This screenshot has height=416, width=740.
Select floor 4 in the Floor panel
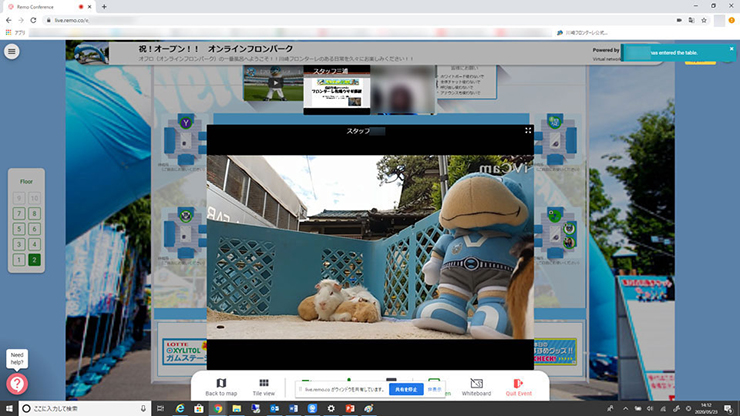click(x=34, y=244)
